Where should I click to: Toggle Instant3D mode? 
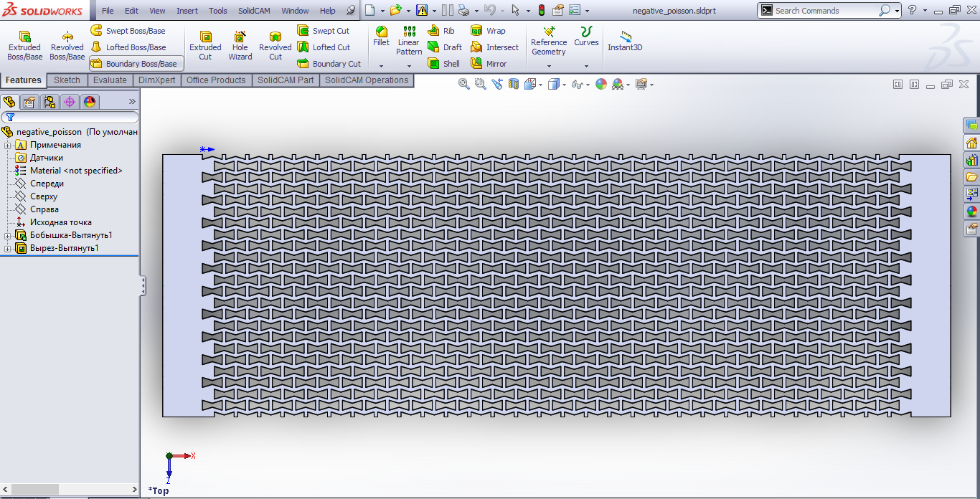click(x=625, y=41)
